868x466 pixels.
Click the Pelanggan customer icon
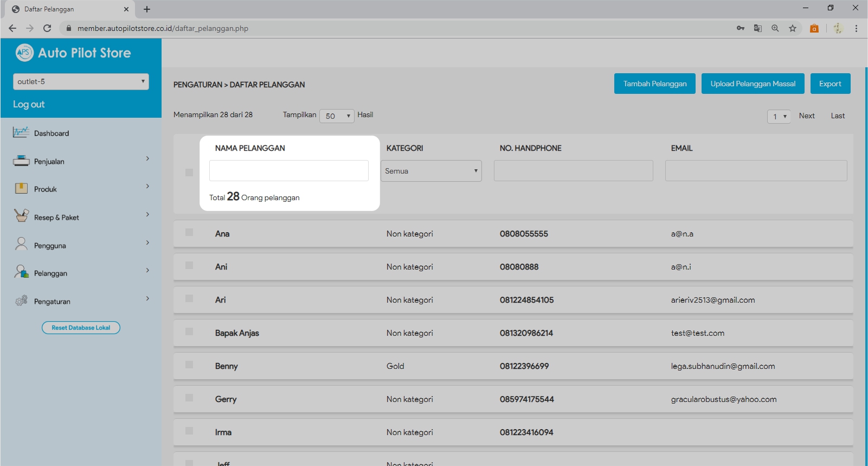[21, 272]
